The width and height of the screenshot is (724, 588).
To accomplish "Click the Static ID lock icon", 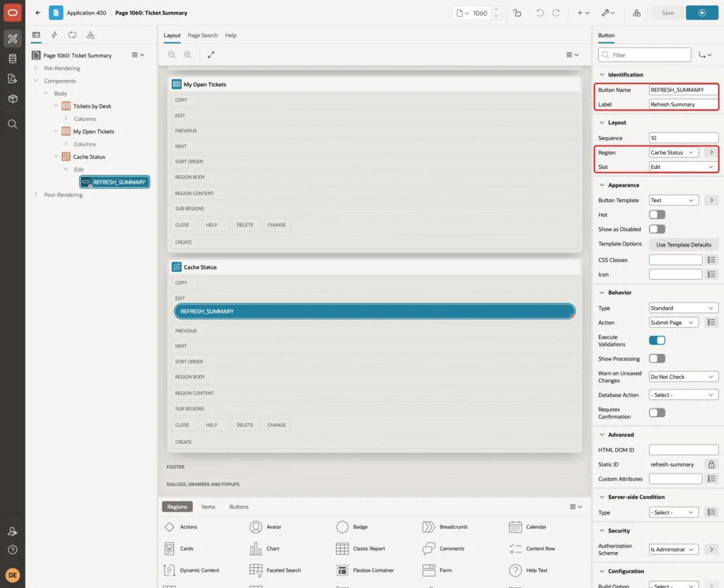I will pyautogui.click(x=711, y=464).
